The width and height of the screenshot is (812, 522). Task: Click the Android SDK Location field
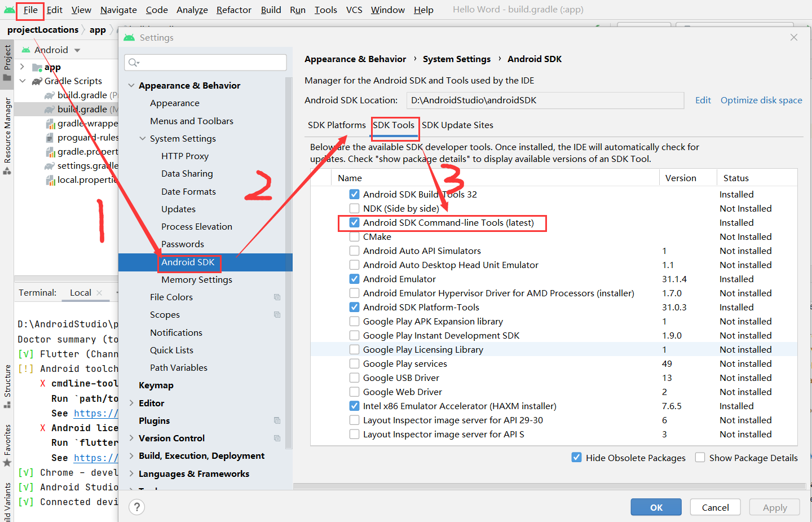[545, 100]
